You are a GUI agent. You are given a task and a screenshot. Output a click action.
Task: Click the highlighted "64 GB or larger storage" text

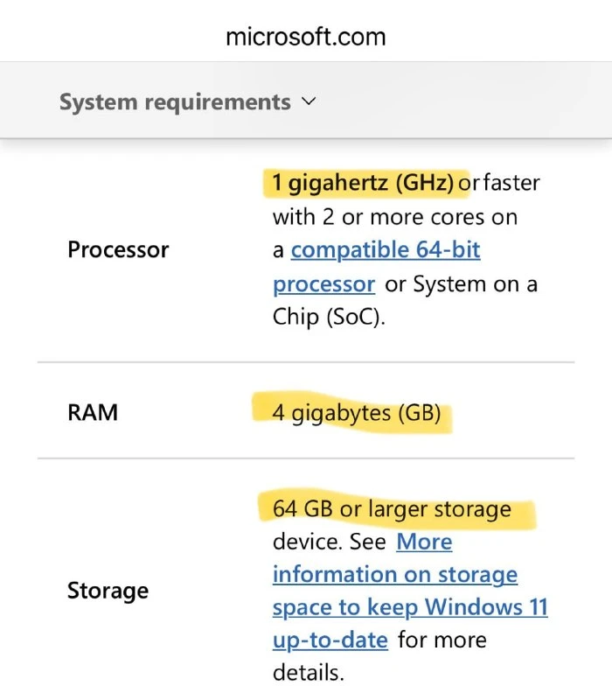pyautogui.click(x=392, y=509)
